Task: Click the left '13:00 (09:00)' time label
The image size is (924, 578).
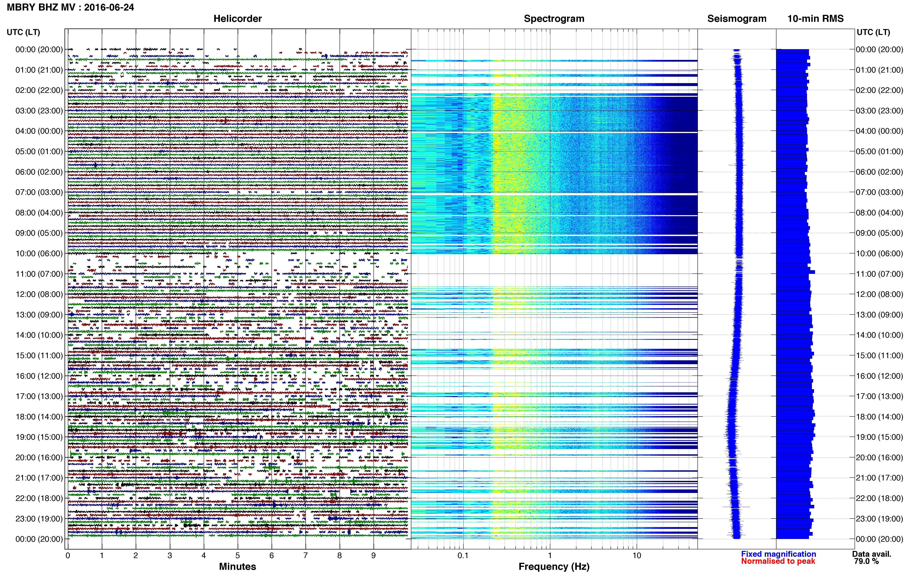Action: pyautogui.click(x=39, y=315)
